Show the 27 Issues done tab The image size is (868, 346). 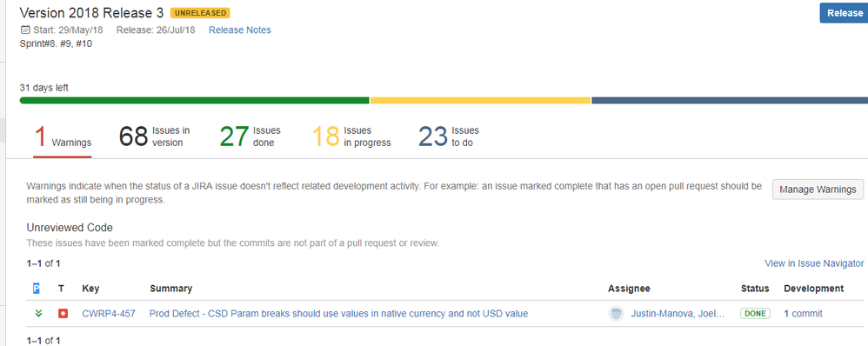250,136
